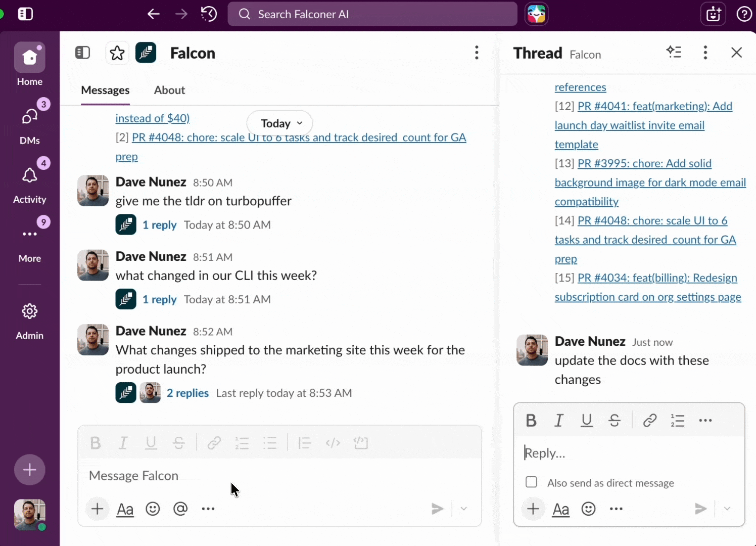The width and height of the screenshot is (756, 546).
Task: Click the emoji icon in thread reply
Action: pos(588,509)
